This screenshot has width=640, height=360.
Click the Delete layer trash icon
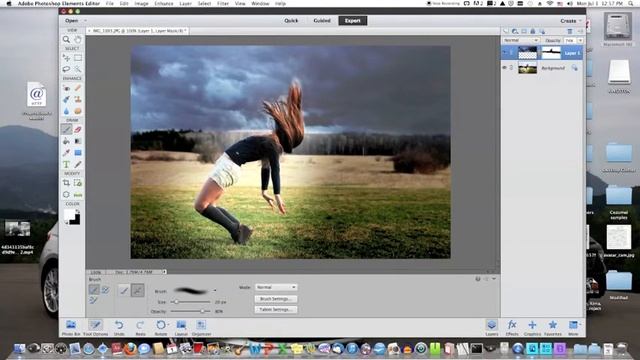coord(570,31)
